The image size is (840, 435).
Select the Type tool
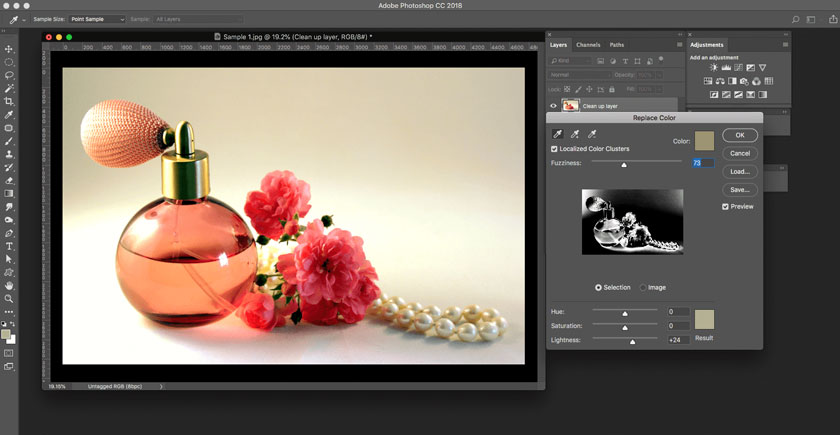10,246
